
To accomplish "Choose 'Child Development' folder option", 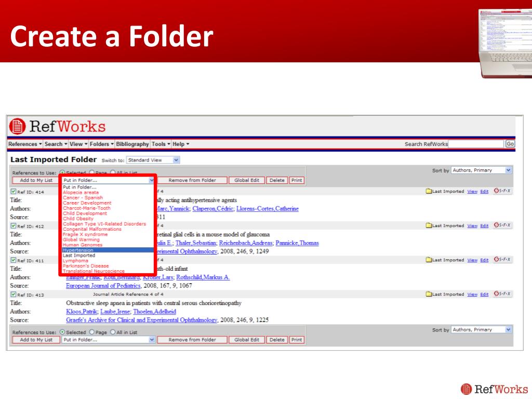I will click(x=85, y=214).
